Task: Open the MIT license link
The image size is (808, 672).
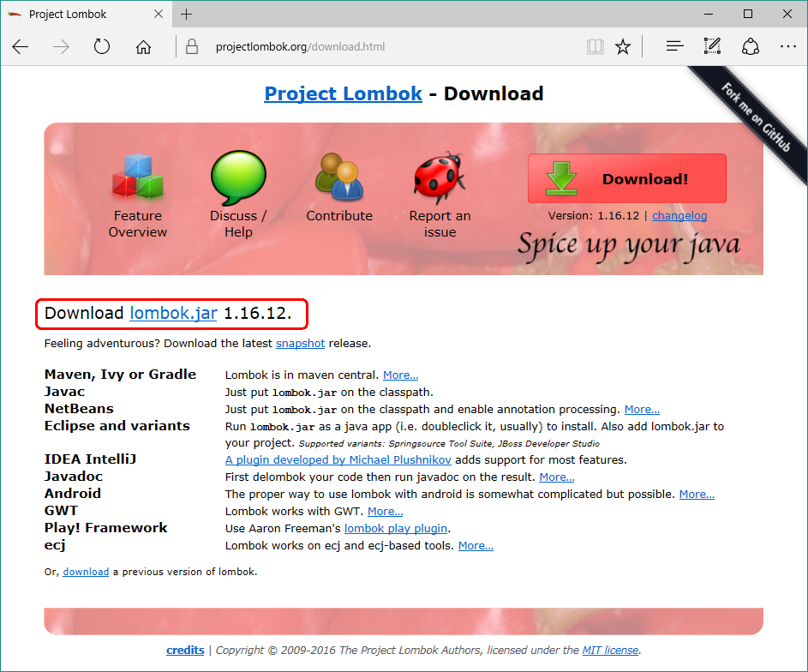Action: [x=610, y=651]
